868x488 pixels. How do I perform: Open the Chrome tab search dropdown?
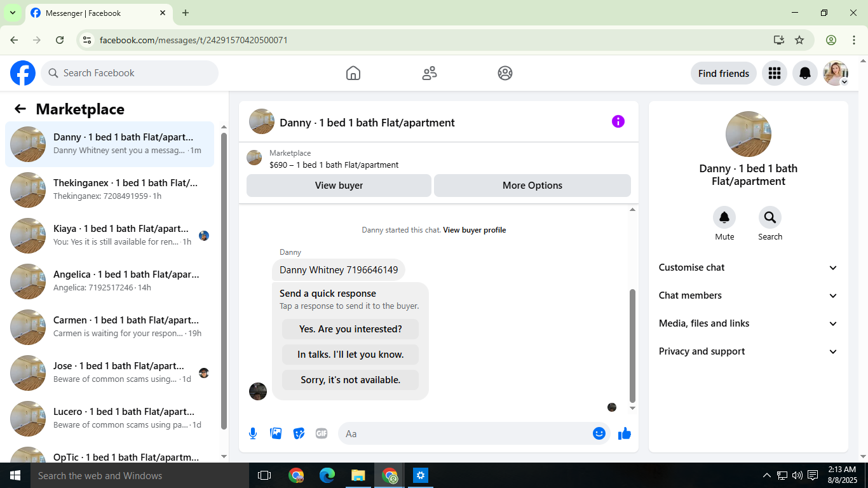12,13
